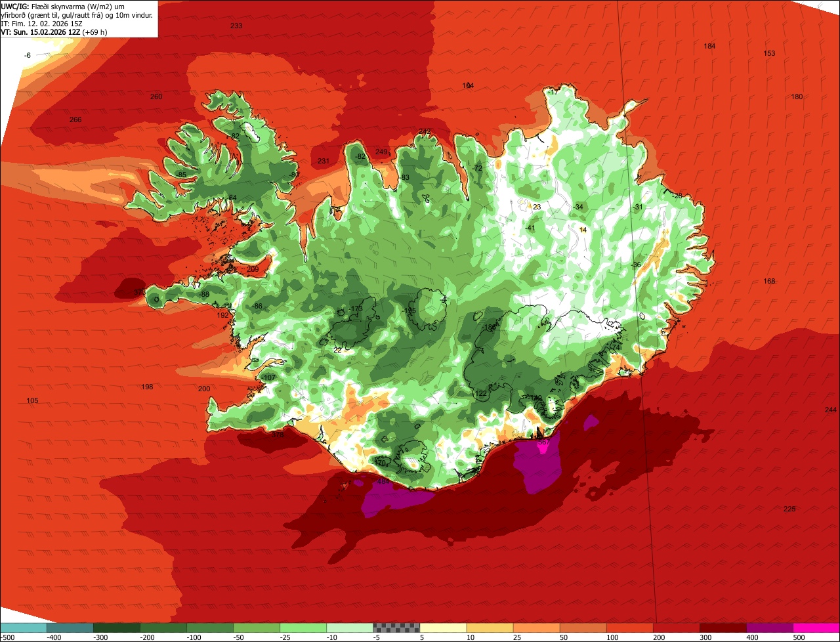
Task: Click the flux value 105 on the map
Action: pyautogui.click(x=32, y=401)
